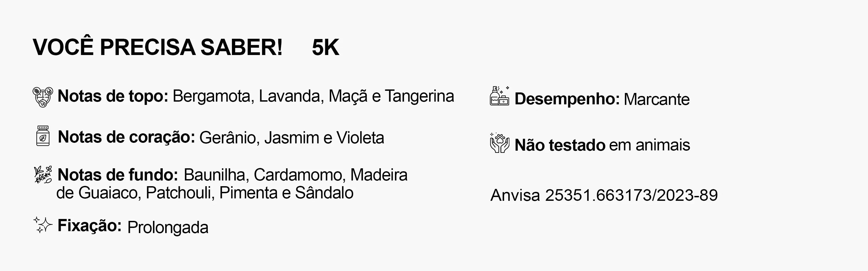Click the Fixação label
Image resolution: width=868 pixels, height=271 pixels.
89,225
